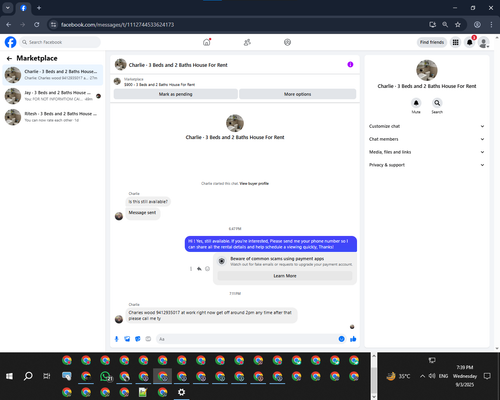Go back using the Marketplace back arrow
This screenshot has width=500, height=400.
[9, 59]
